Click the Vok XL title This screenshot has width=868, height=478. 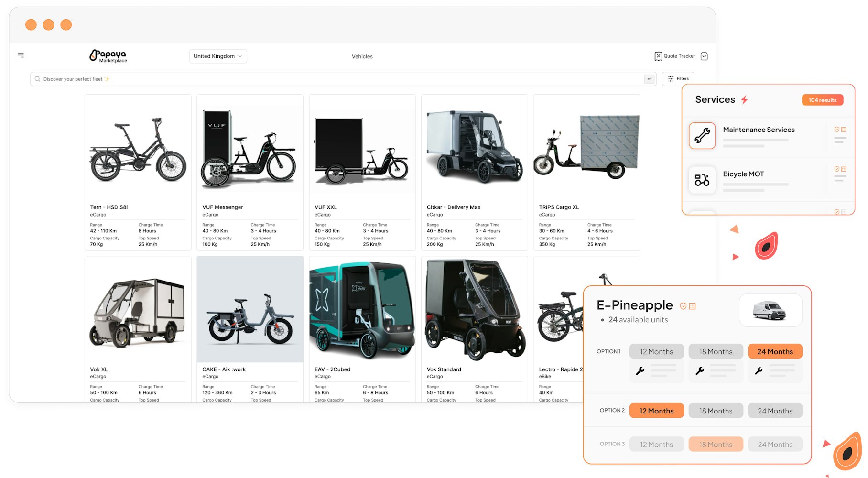pos(99,369)
